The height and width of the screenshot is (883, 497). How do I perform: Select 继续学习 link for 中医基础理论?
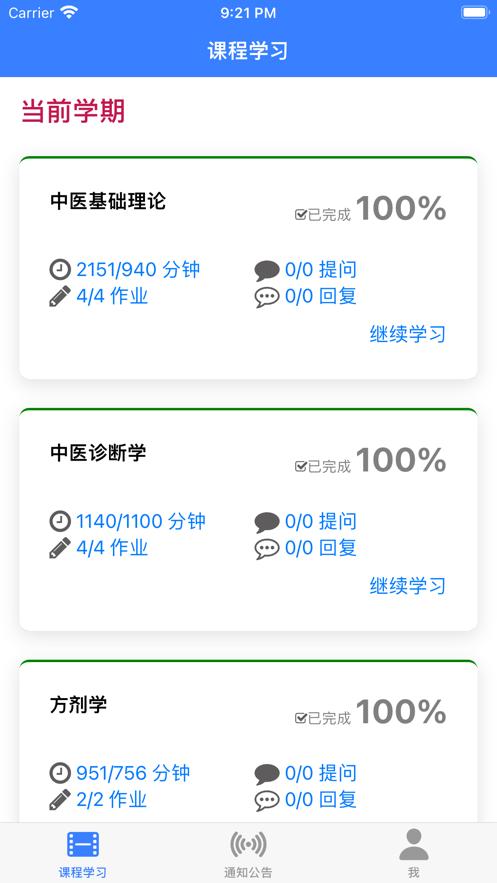click(x=408, y=334)
